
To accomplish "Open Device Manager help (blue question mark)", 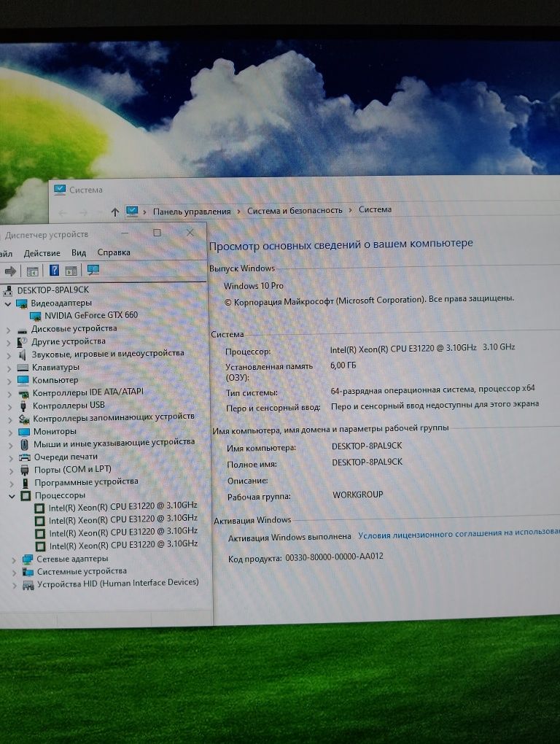I will [x=54, y=271].
